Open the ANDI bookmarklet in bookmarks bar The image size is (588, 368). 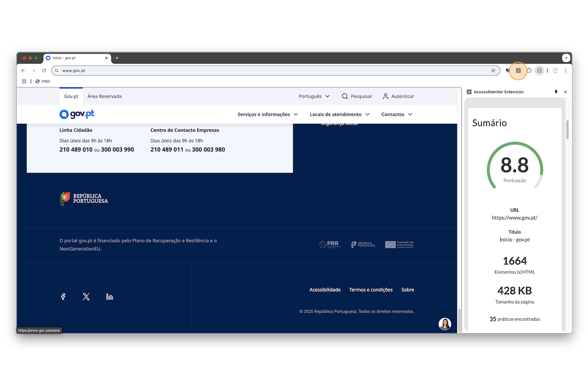[x=43, y=81]
